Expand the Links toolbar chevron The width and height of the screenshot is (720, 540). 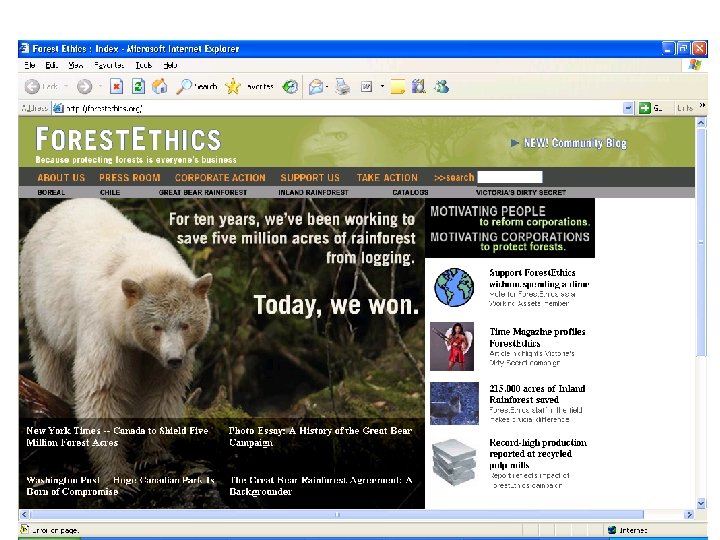[x=702, y=105]
